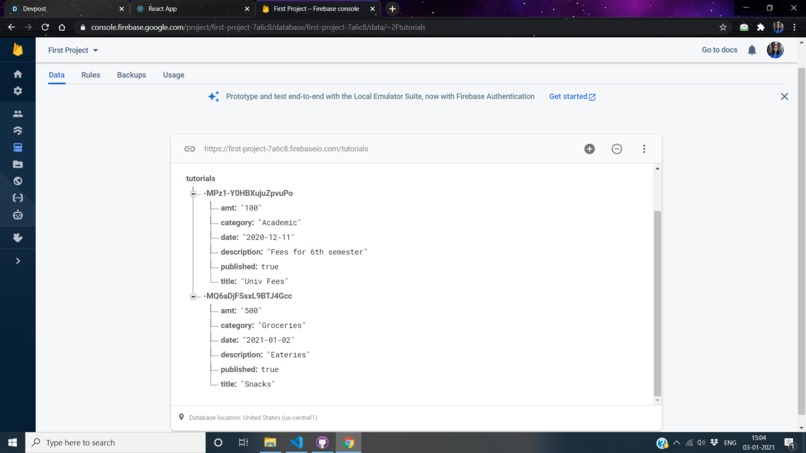The image size is (806, 453).
Task: Go to docs link
Action: [719, 50]
